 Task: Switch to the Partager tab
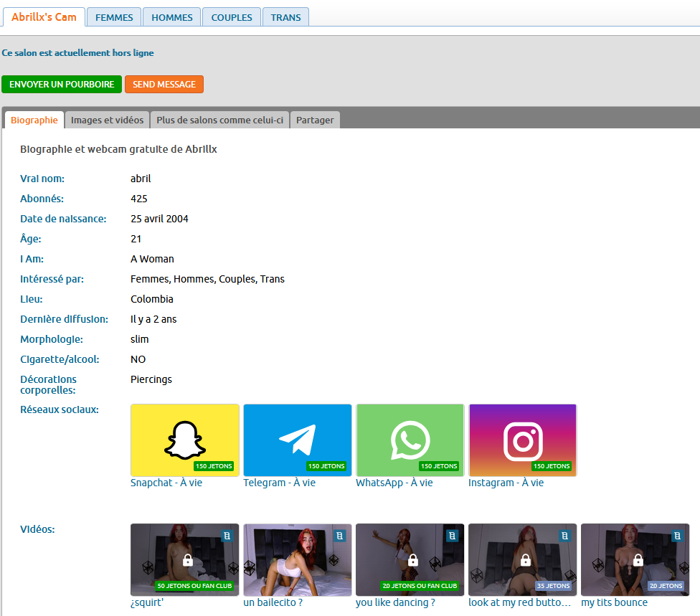point(315,120)
